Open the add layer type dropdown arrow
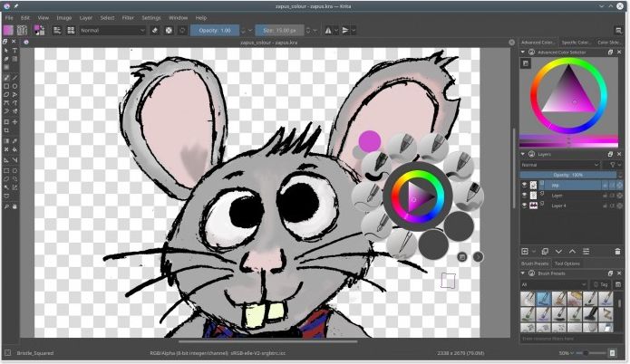Screen dimensions: 630x364 (x=534, y=252)
